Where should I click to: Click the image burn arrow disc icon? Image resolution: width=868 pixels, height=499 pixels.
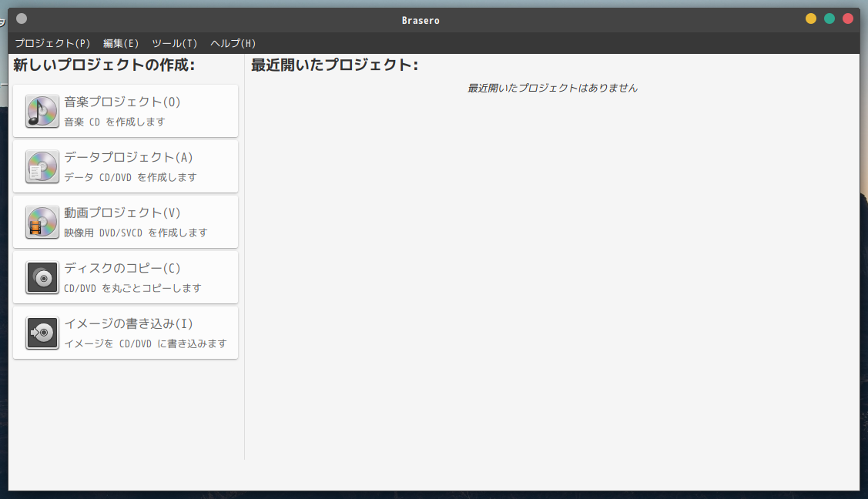(x=42, y=333)
